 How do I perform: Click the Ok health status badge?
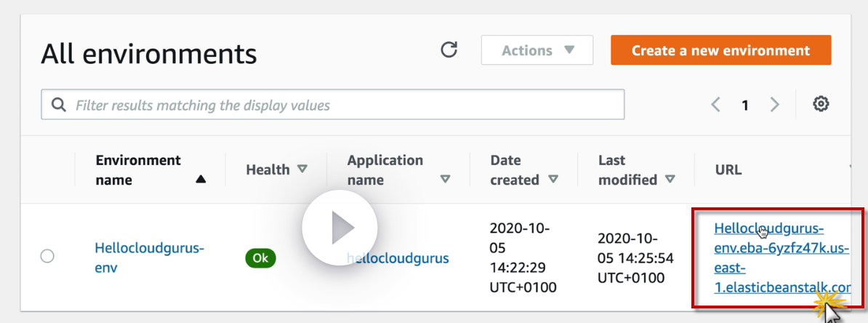point(260,258)
